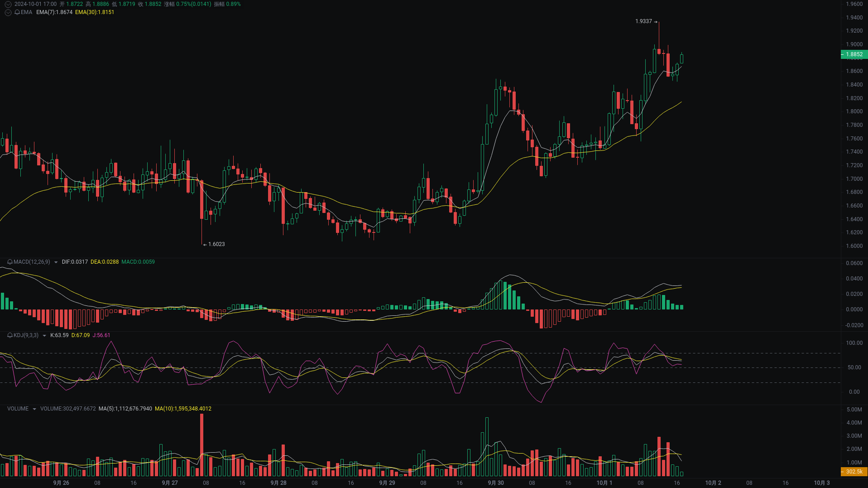Click the 2024-10-01 17:00 timestamp
This screenshot has height=488, width=868.
coord(35,4)
